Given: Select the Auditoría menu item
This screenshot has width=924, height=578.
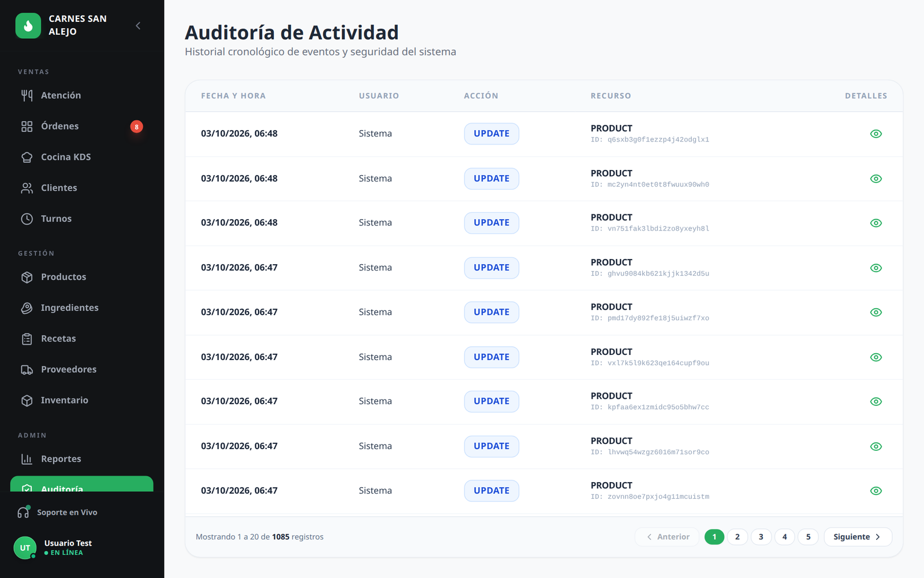Looking at the screenshot, I should tap(81, 484).
